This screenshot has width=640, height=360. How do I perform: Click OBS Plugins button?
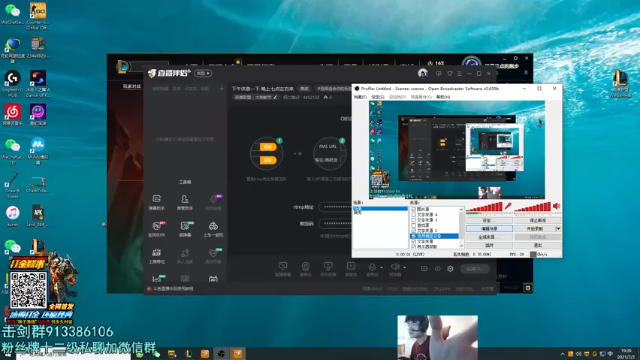(x=489, y=245)
